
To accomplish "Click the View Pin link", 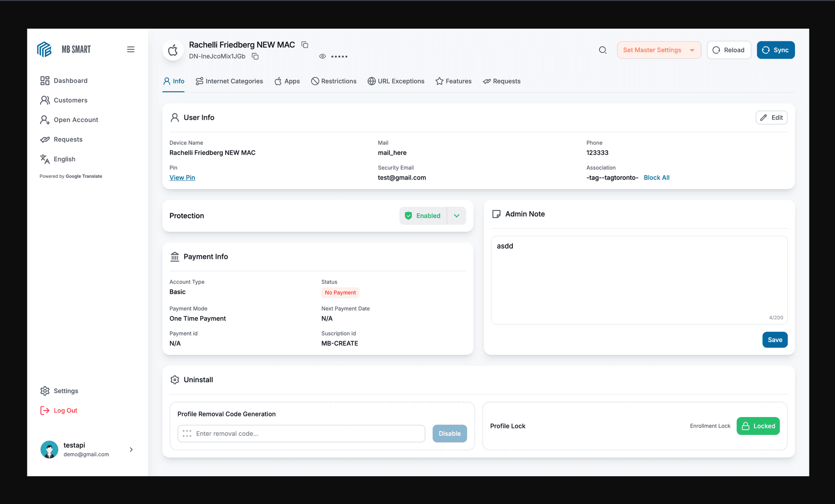I will [182, 178].
